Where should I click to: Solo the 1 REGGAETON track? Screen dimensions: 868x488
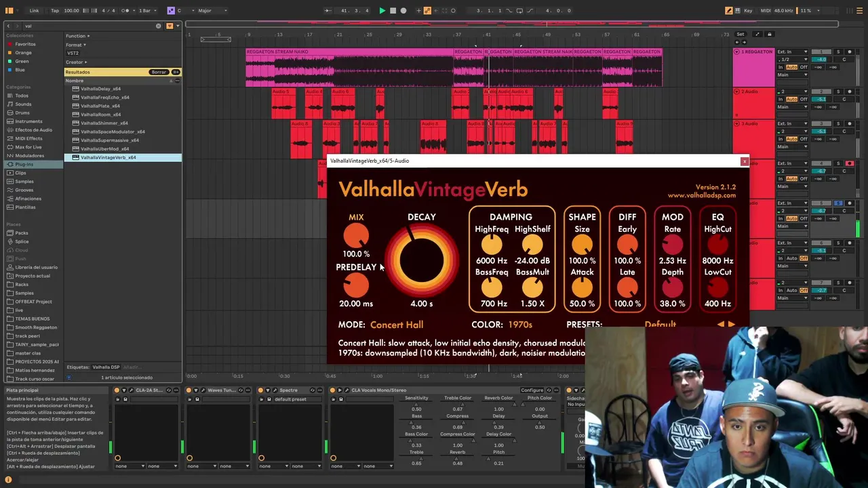[x=838, y=52]
